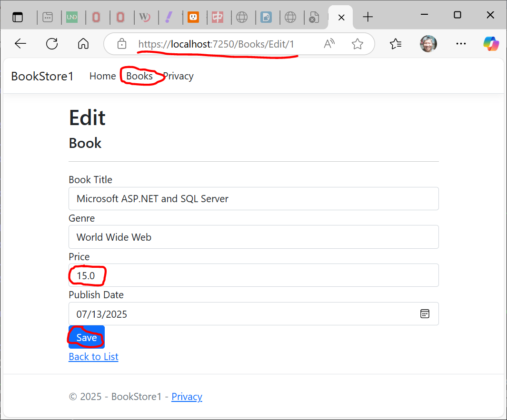Maximize the browser window
The height and width of the screenshot is (420, 507).
tap(457, 15)
